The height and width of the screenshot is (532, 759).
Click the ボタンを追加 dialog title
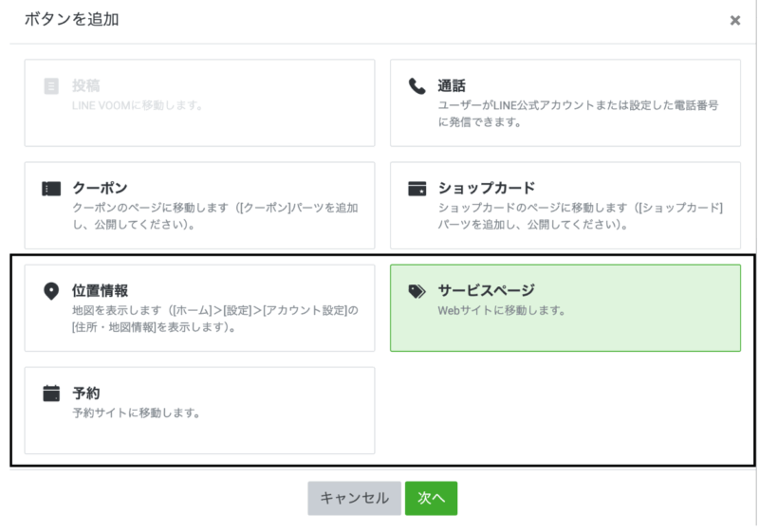[x=72, y=19]
